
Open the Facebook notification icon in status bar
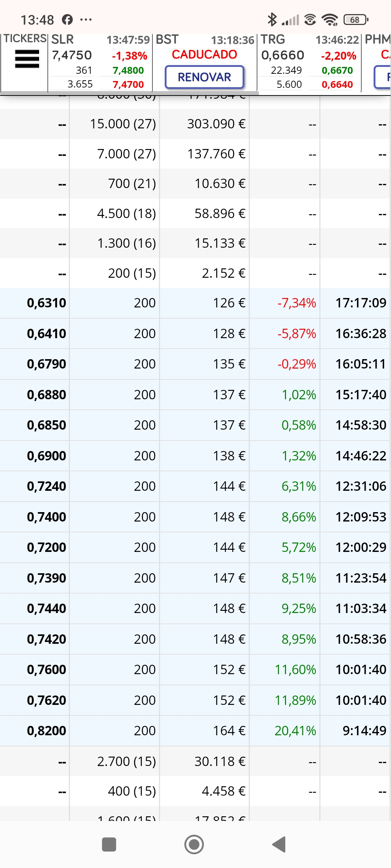click(67, 20)
